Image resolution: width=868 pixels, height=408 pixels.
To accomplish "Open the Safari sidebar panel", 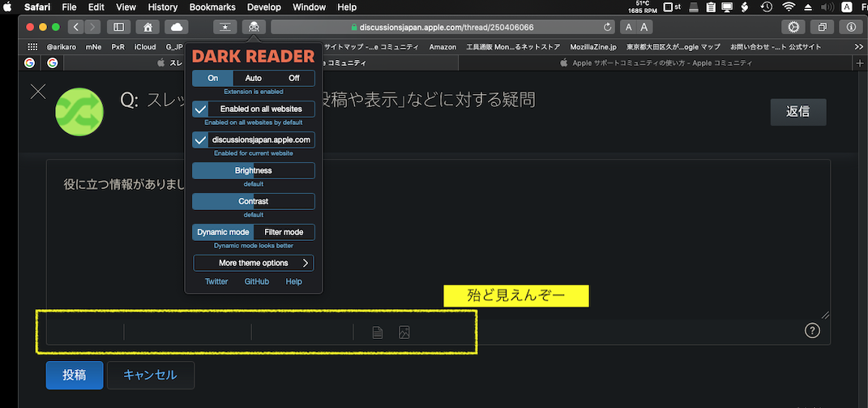I will (x=120, y=27).
